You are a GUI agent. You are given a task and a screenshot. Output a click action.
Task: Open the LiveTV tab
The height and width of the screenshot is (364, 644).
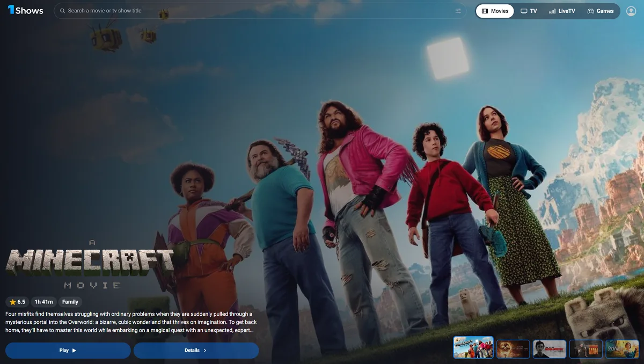[562, 11]
